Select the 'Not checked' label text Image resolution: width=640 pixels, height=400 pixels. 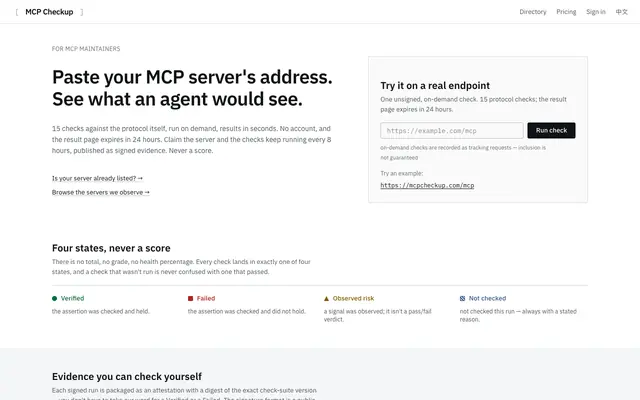(487, 298)
